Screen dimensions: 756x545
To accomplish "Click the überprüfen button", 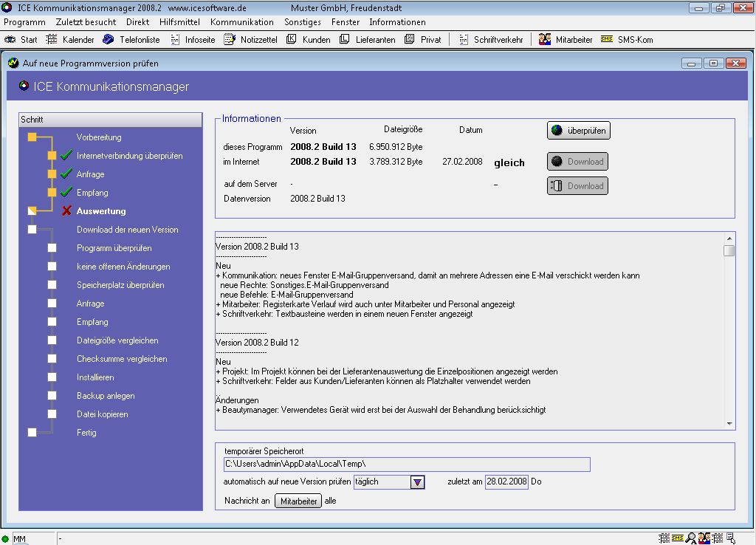I will pos(579,131).
